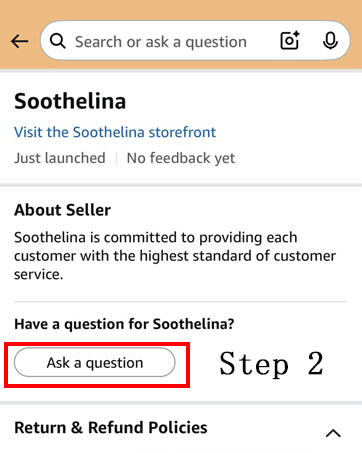Select the 'Return & Refund Policies' heading
This screenshot has width=362, height=453.
click(111, 427)
